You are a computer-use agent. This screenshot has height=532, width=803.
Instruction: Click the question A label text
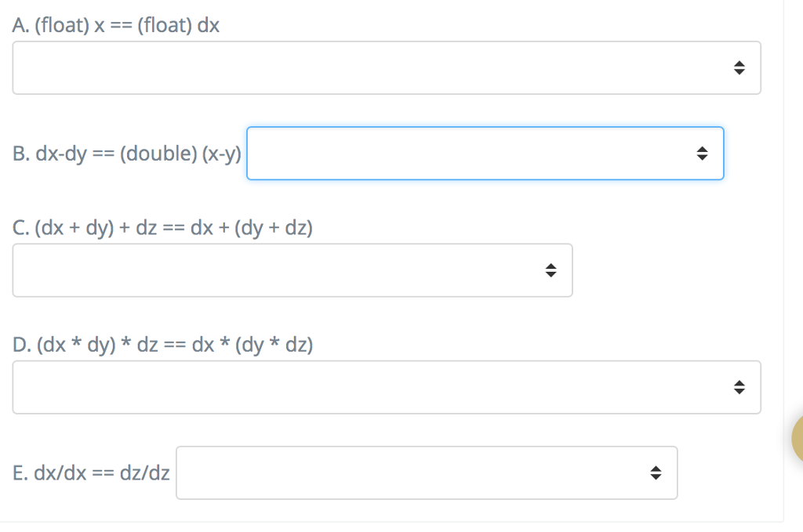click(115, 24)
